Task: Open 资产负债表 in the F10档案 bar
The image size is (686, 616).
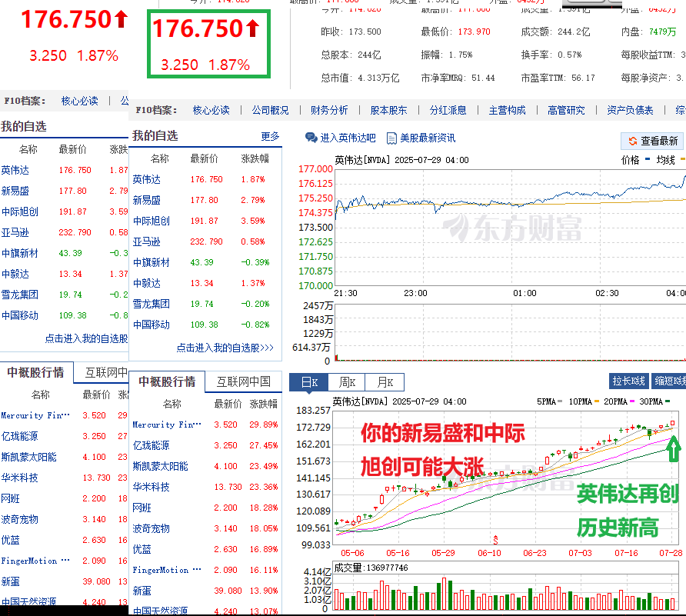Action: pyautogui.click(x=630, y=110)
